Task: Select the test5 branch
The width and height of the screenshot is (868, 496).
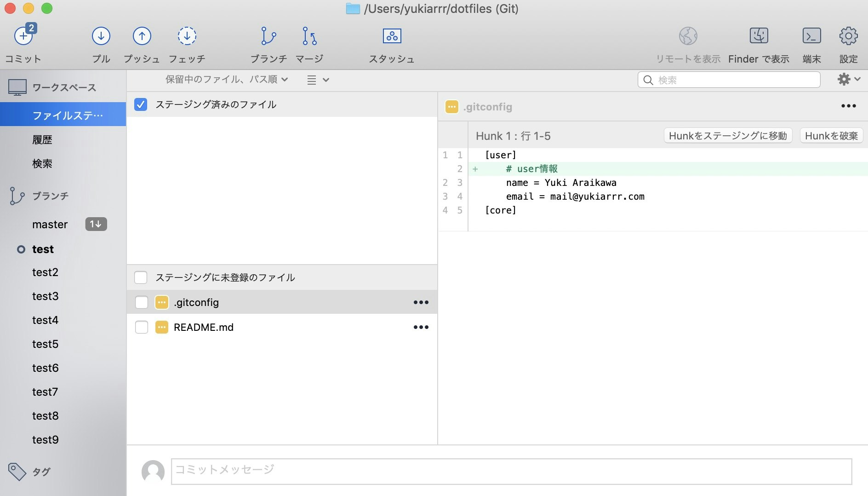Action: pyautogui.click(x=45, y=344)
